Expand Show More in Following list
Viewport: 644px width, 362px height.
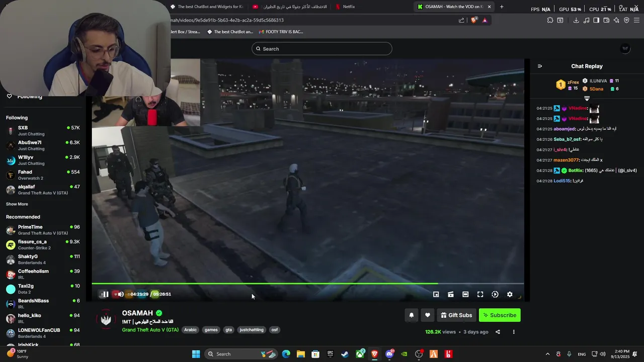pyautogui.click(x=17, y=204)
